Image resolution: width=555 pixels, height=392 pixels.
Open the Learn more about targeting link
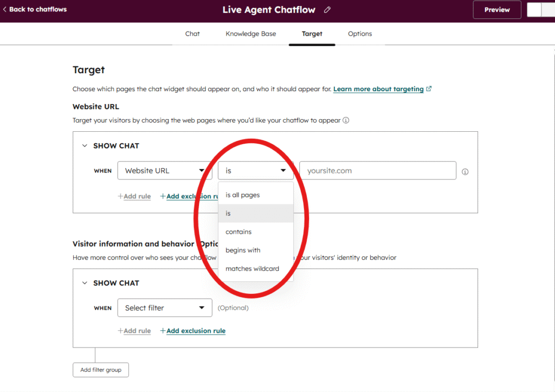[379, 88]
